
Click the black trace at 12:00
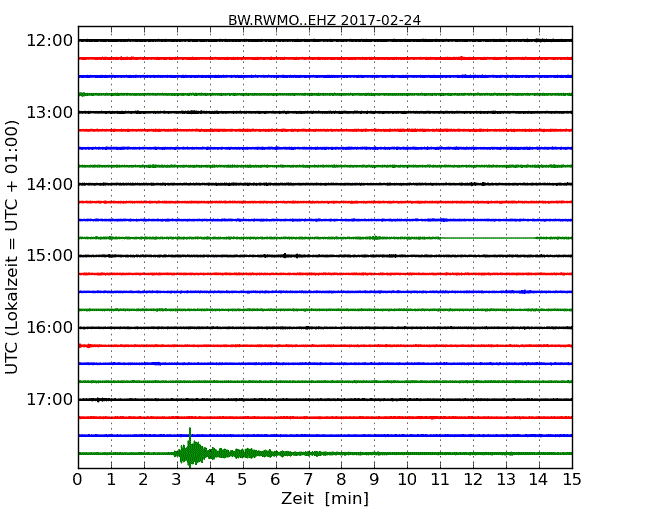coord(325,41)
